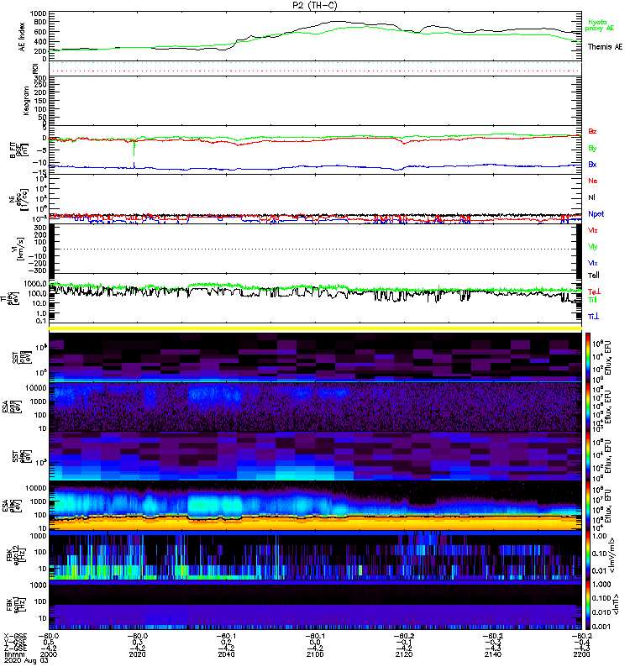Select the black Ni legend label
The image size is (630, 672).
pyautogui.click(x=591, y=197)
